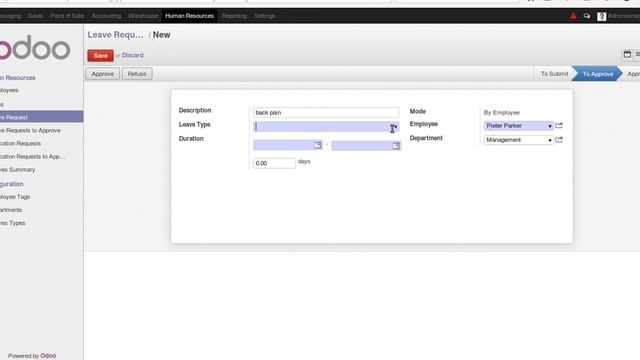Click the Human Resources sidebar heading
The width and height of the screenshot is (640, 360).
(18, 78)
